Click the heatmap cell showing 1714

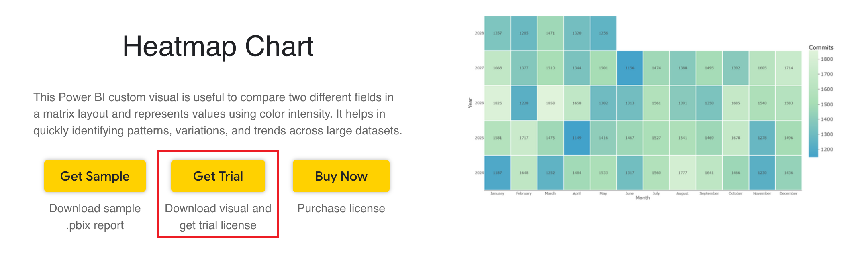click(788, 68)
